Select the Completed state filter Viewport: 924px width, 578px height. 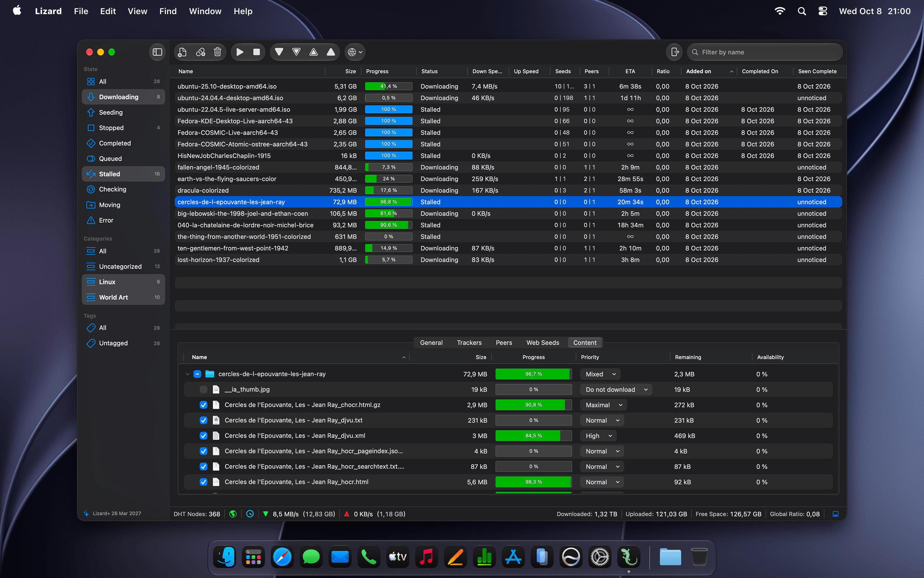[x=123, y=143]
